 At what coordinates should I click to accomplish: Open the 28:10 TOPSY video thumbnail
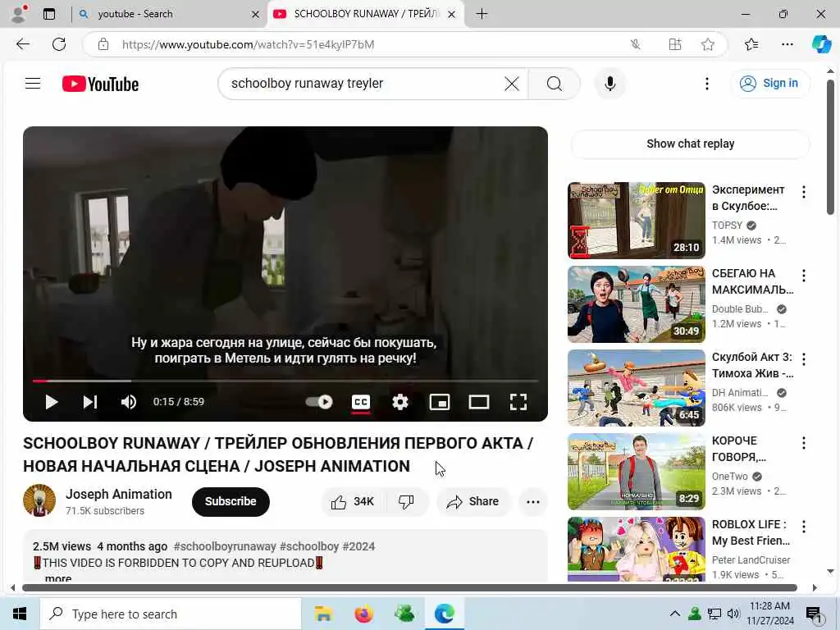point(636,220)
